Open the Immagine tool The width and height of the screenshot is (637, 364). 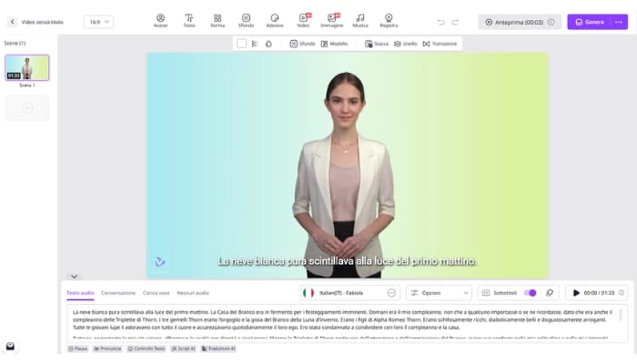click(332, 21)
